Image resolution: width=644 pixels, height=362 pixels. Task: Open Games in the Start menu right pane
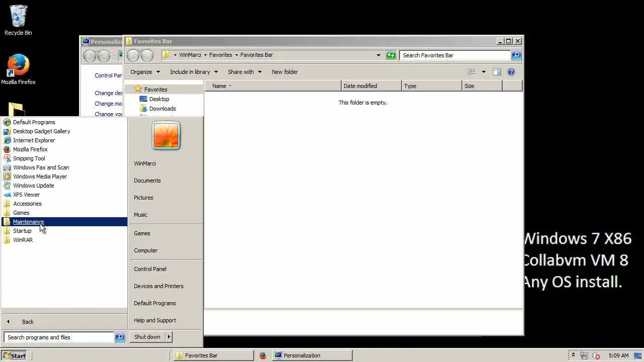(142, 233)
